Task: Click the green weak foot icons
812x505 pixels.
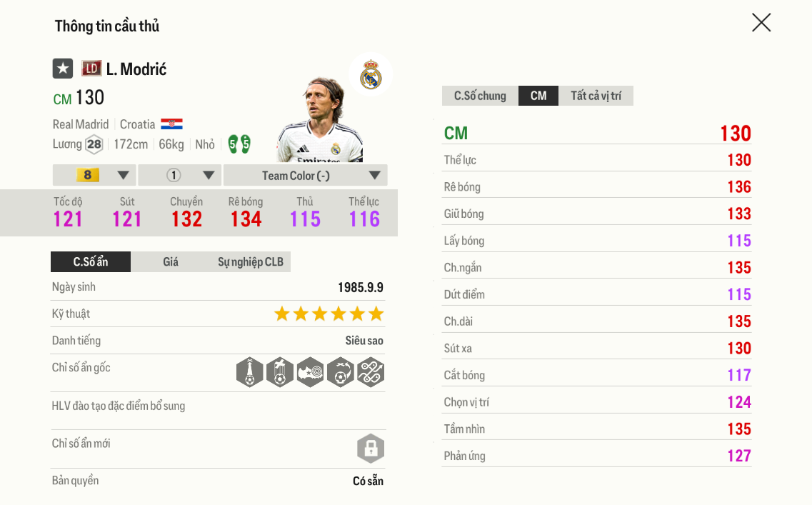Action: 239,144
